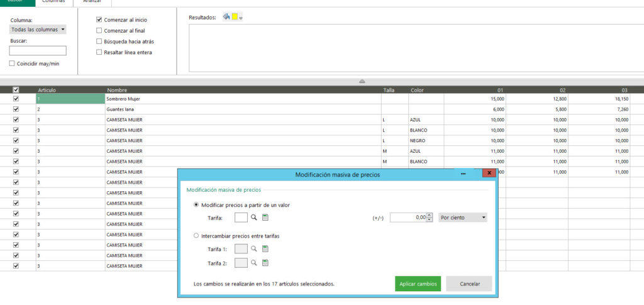Image resolution: width=644 pixels, height=305 pixels.
Task: Click the Tarifa 2 input box
Action: pos(241,263)
